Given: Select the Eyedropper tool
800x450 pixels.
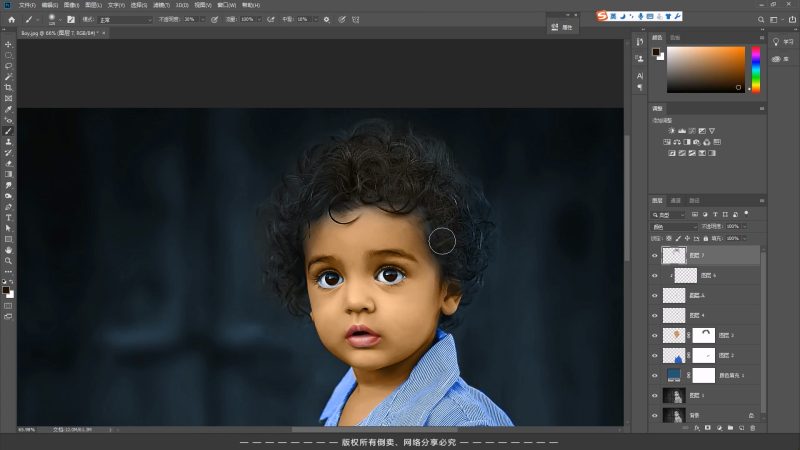Looking at the screenshot, I should tap(9, 110).
